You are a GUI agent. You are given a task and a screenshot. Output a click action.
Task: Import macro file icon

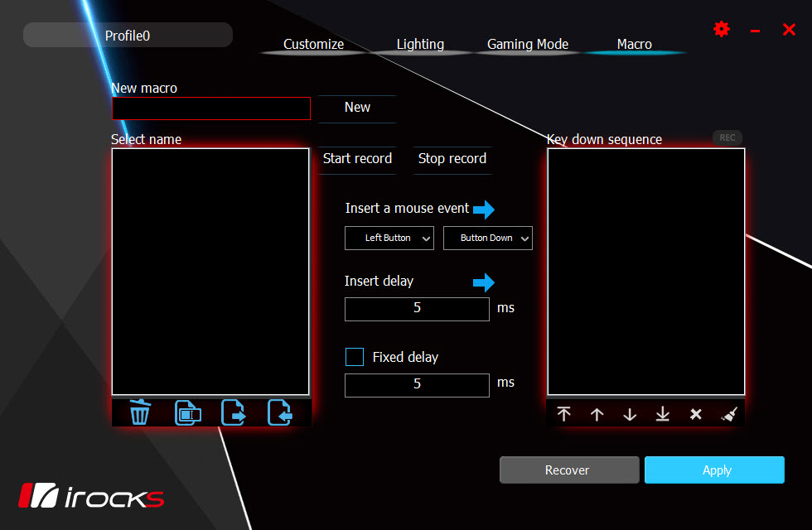280,412
